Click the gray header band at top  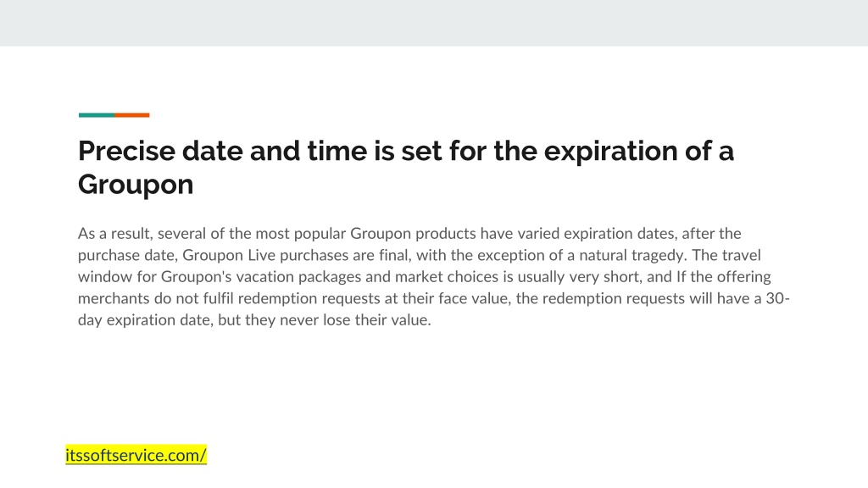(x=434, y=23)
